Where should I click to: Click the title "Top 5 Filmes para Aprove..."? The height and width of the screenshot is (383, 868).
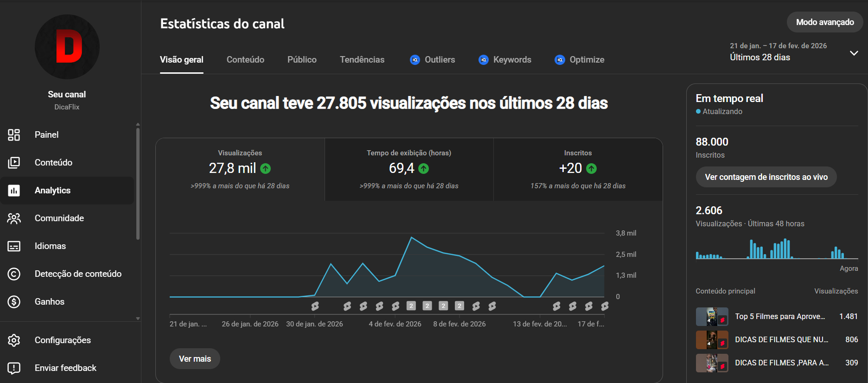(780, 317)
